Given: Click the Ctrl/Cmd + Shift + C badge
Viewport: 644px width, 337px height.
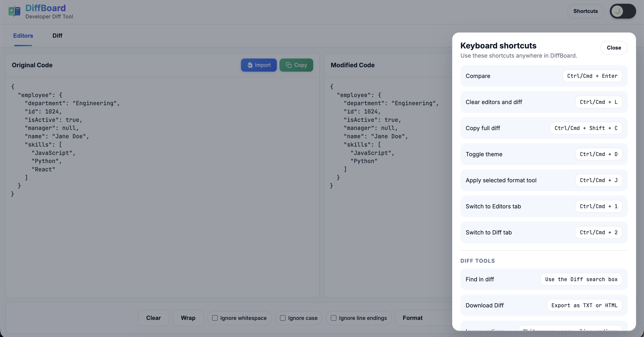Looking at the screenshot, I should pos(586,128).
